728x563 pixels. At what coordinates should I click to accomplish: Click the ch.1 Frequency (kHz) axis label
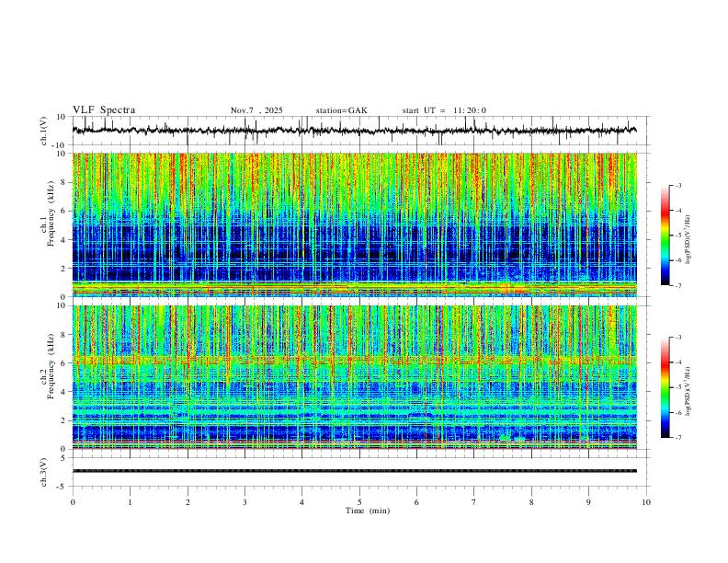coord(47,213)
